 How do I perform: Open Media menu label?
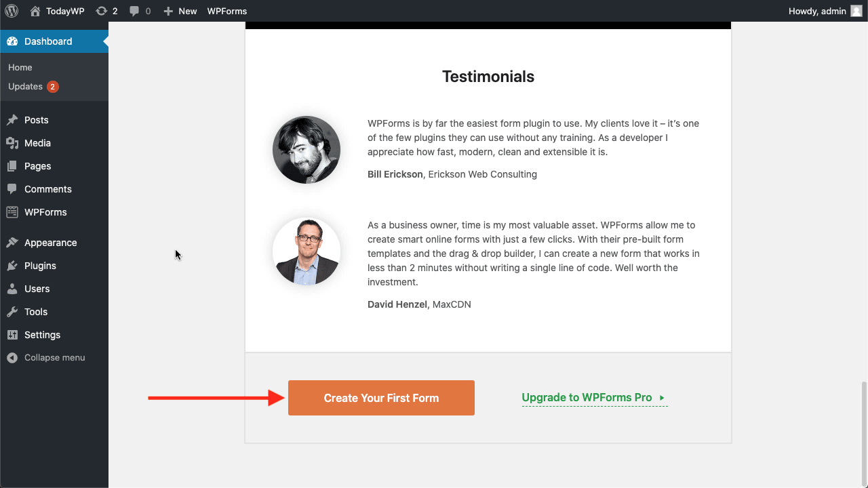pos(37,143)
